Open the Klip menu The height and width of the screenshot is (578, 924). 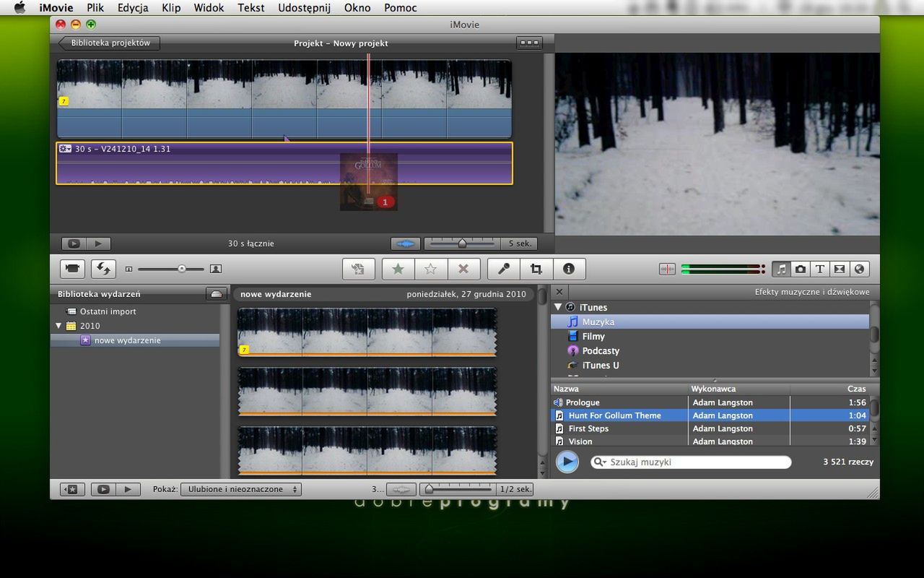point(171,8)
